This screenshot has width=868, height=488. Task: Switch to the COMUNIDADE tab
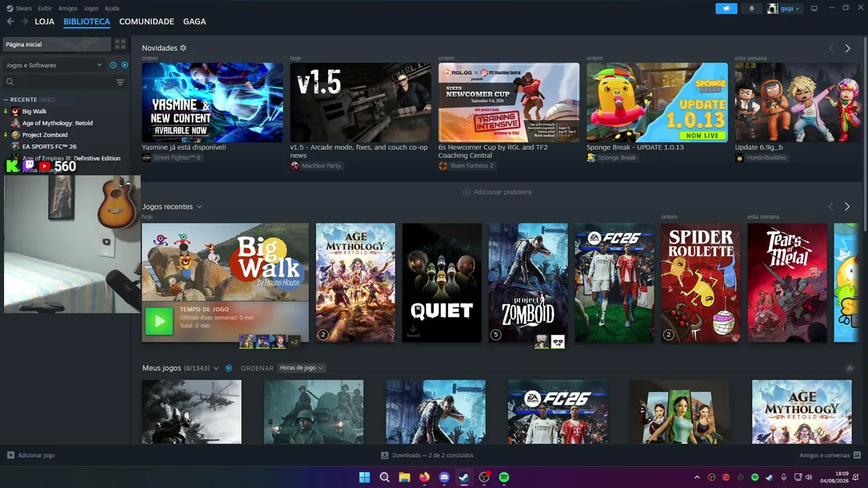pyautogui.click(x=146, y=22)
